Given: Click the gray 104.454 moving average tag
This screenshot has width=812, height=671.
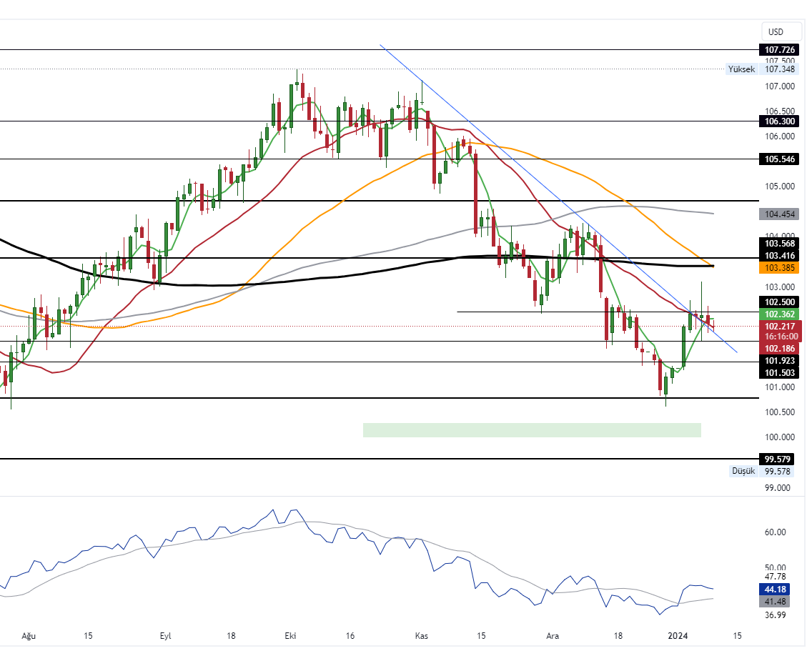Looking at the screenshot, I should pos(778,214).
